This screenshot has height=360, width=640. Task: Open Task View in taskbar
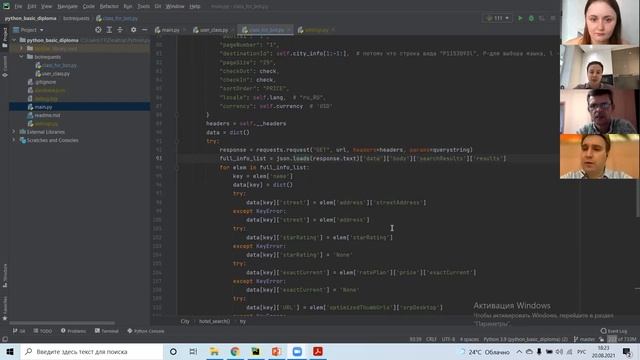tap(193, 351)
